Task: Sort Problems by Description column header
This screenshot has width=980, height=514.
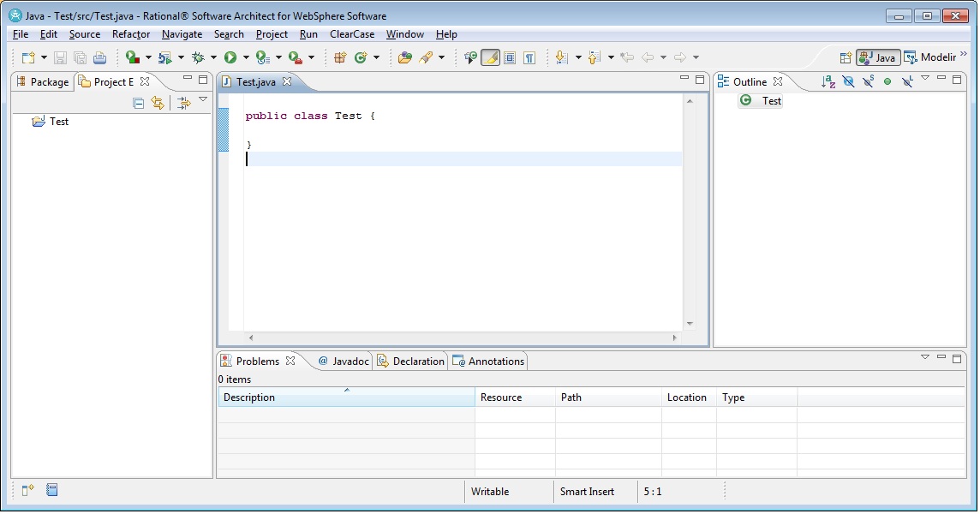Action: [346, 397]
